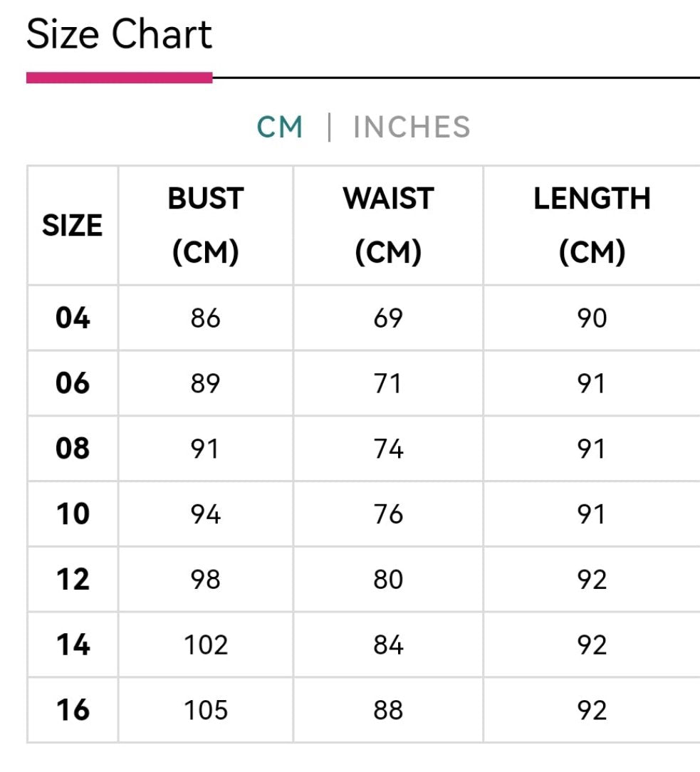Select the size 04 row label
This screenshot has height=772, width=700.
73,318
